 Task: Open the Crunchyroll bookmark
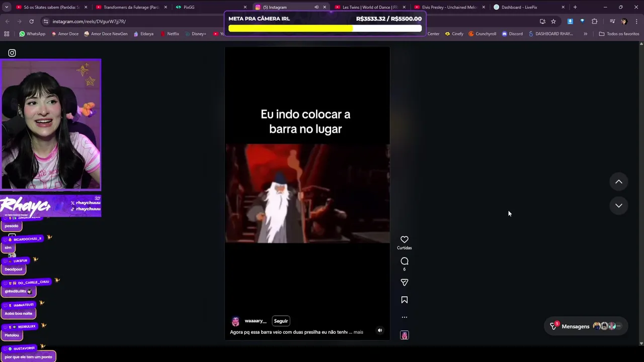[x=482, y=34]
